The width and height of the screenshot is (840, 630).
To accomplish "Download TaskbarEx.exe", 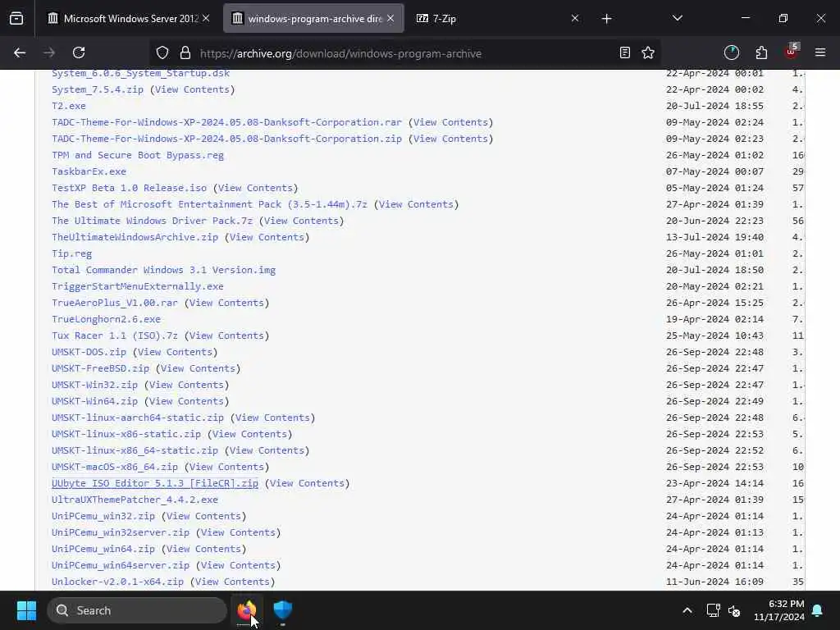I will 89,172.
